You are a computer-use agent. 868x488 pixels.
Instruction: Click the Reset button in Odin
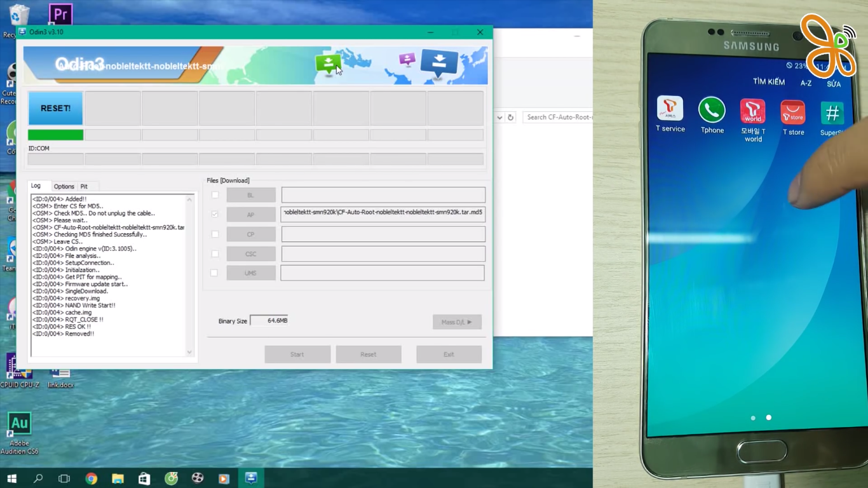point(369,355)
